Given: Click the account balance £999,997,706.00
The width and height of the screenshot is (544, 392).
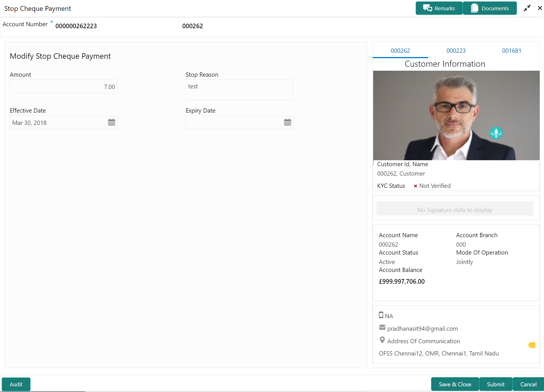Looking at the screenshot, I should coord(402,282).
